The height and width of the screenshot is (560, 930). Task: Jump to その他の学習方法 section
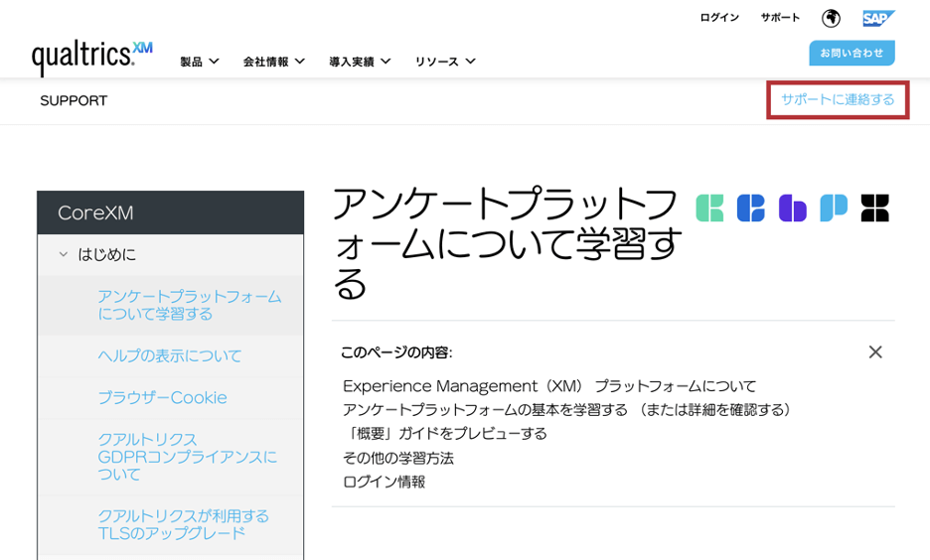[398, 458]
